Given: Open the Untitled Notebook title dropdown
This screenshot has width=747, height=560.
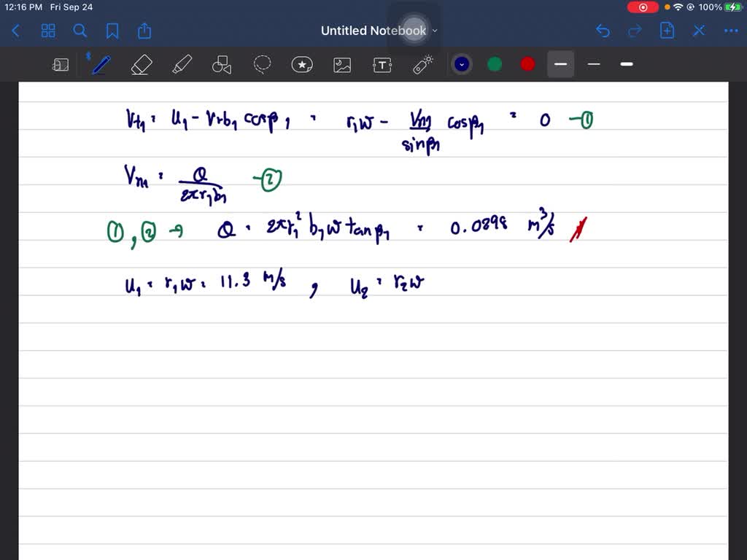Looking at the screenshot, I should click(435, 31).
